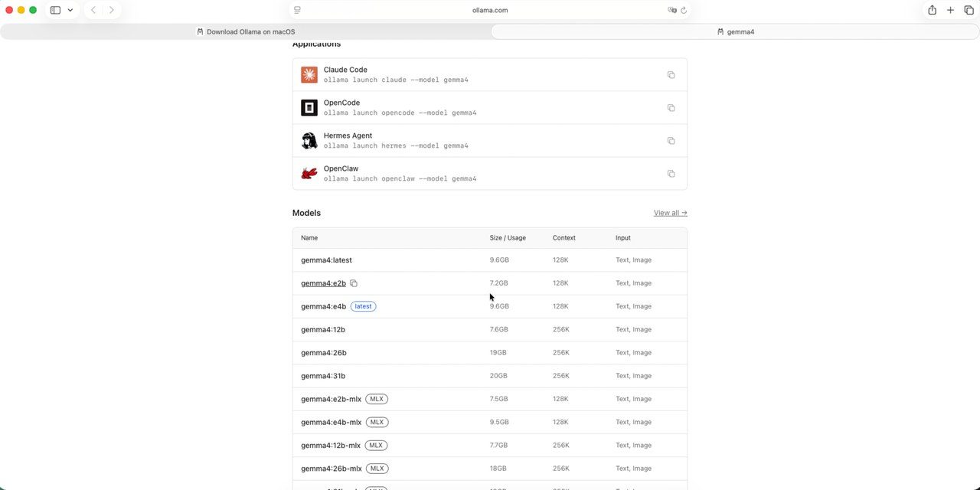Select the Claude Code application title
The height and width of the screenshot is (490, 980).
click(345, 70)
